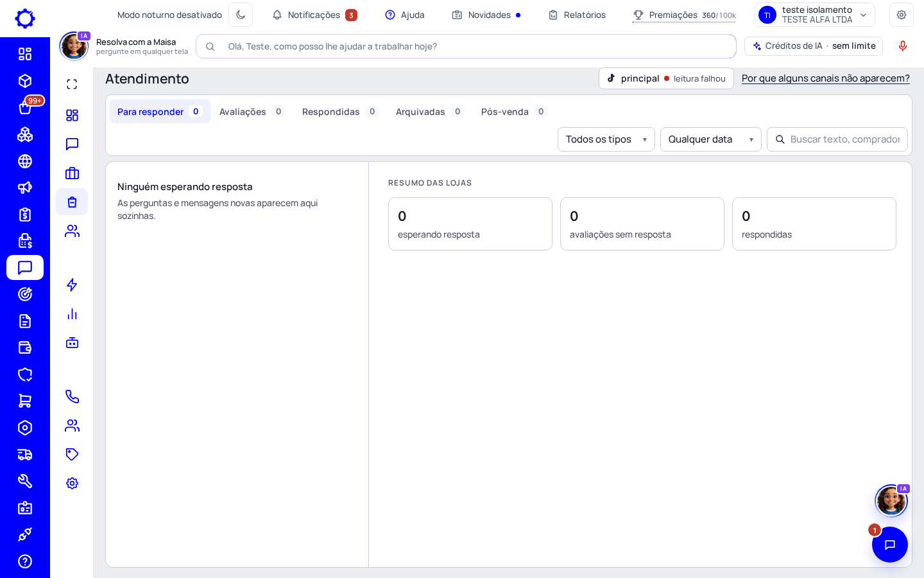This screenshot has width=924, height=578.
Task: Open the 'Qualquer data' date dropdown
Action: [711, 139]
